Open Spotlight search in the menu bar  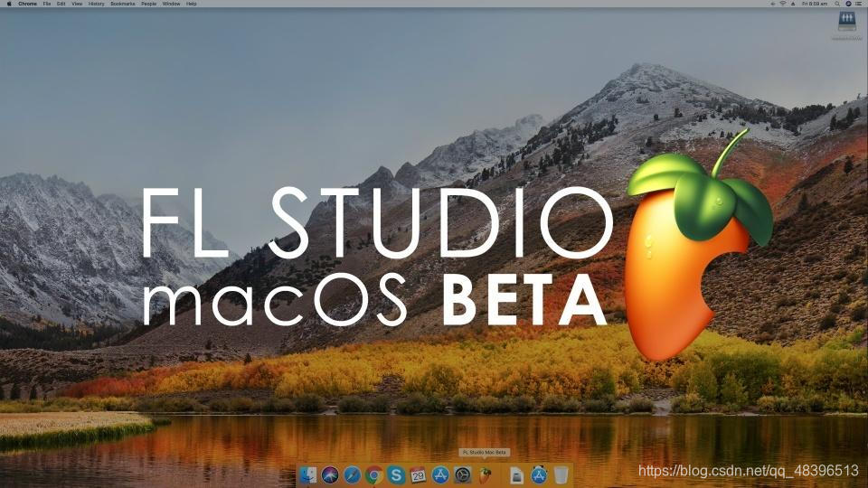(837, 4)
